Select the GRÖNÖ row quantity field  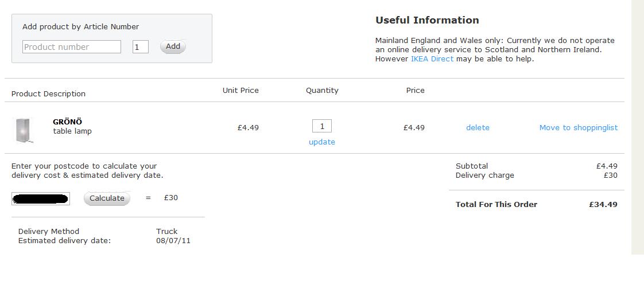tap(321, 126)
